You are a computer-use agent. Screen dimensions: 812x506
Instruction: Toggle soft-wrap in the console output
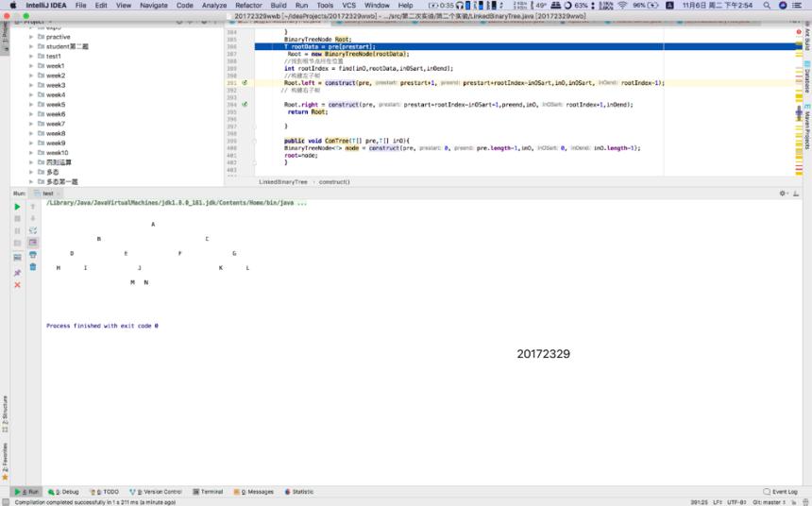tap(33, 230)
